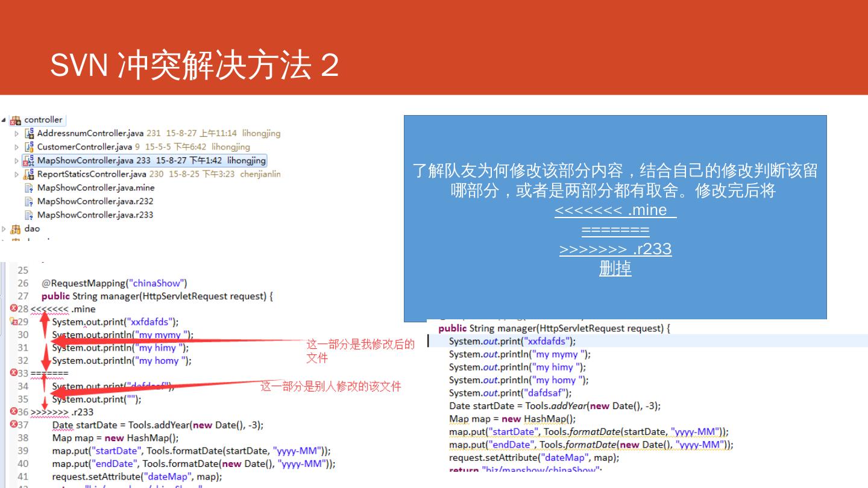Click the '@RequestMapping("chinaShow")' line 26

[115, 283]
